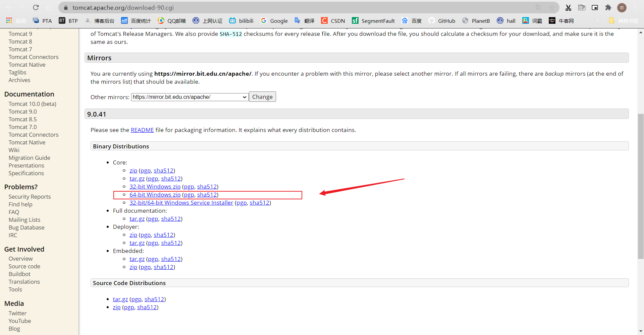View site info via the lock icon
This screenshot has height=335, width=644.
coord(66,7)
